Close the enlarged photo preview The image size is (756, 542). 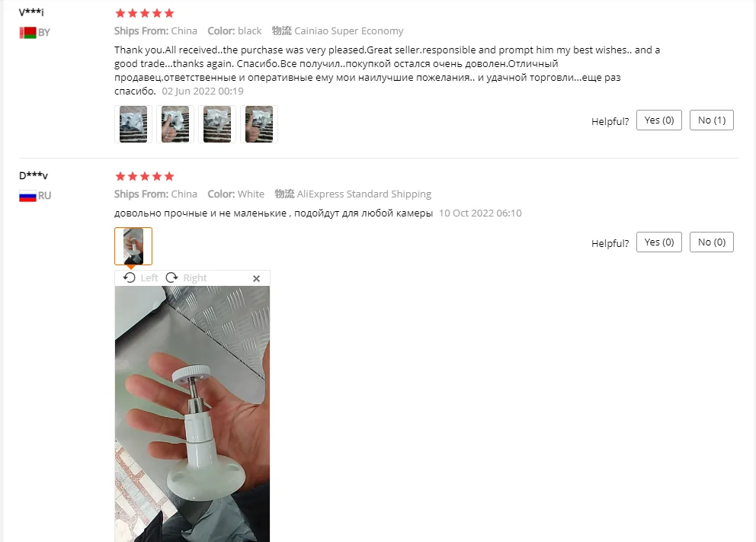click(257, 278)
